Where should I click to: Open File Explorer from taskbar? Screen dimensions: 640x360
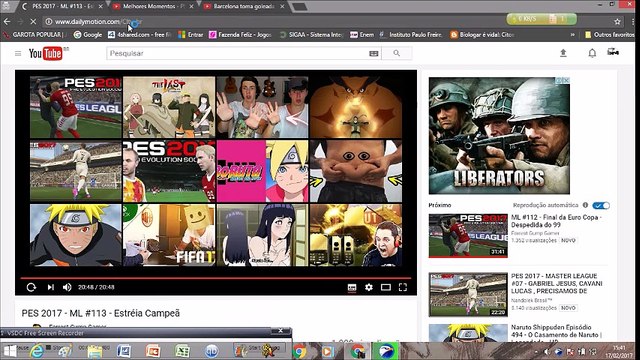point(95,351)
